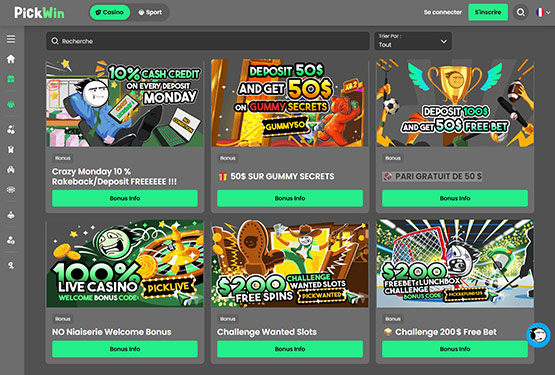Viewport: 555px width, 375px height.
Task: Click the 10% Cash Credit Monday banner
Action: (x=125, y=103)
